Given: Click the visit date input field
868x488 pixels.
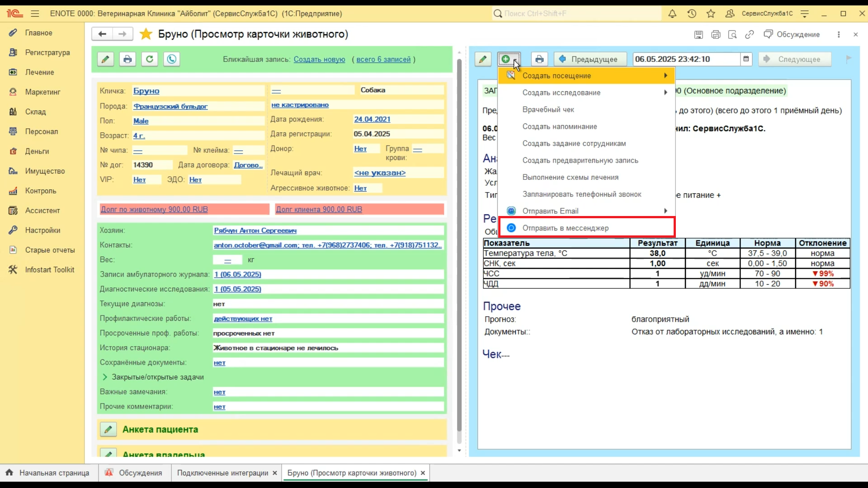Looking at the screenshot, I should (x=686, y=59).
